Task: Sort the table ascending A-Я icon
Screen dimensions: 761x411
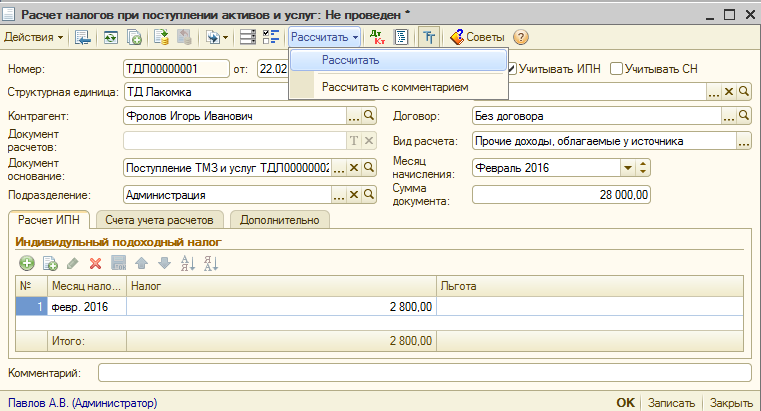Action: pyautogui.click(x=187, y=263)
